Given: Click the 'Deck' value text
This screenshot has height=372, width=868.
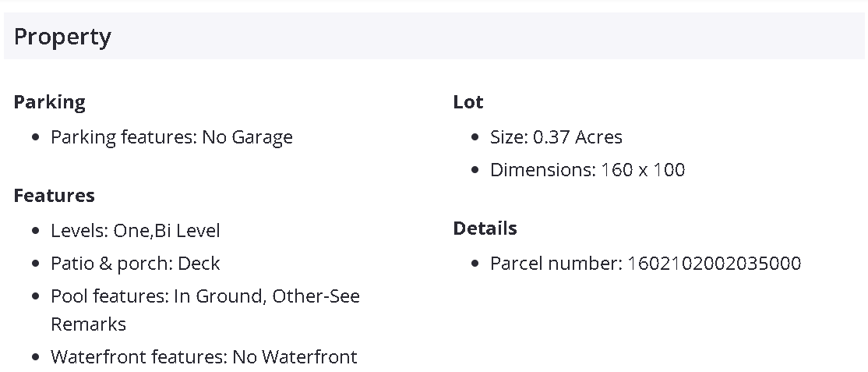Looking at the screenshot, I should [x=199, y=264].
